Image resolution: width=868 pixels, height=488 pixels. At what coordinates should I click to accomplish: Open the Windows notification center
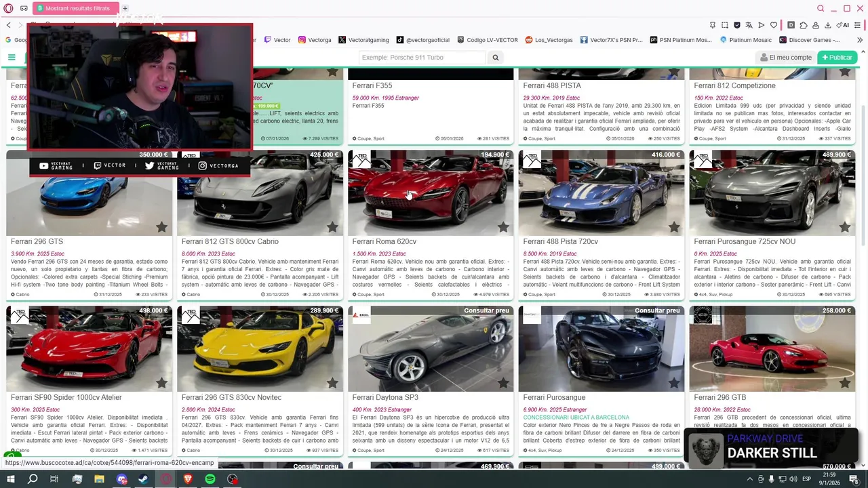[854, 479]
